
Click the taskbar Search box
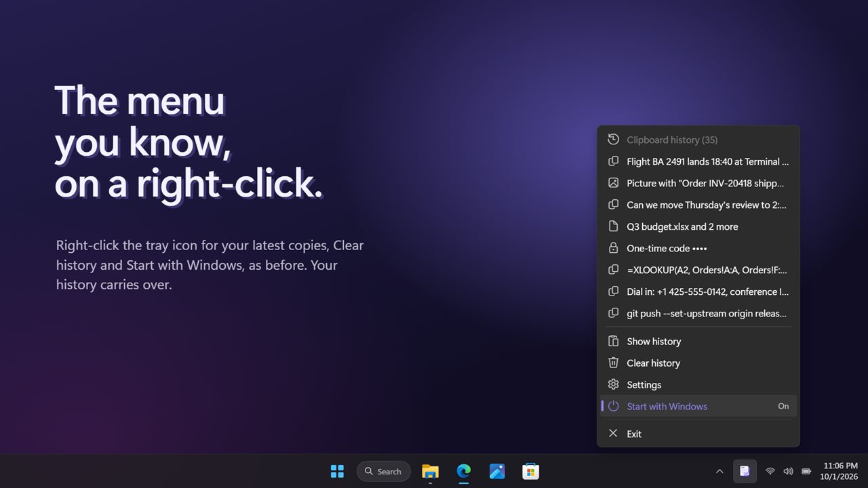384,471
